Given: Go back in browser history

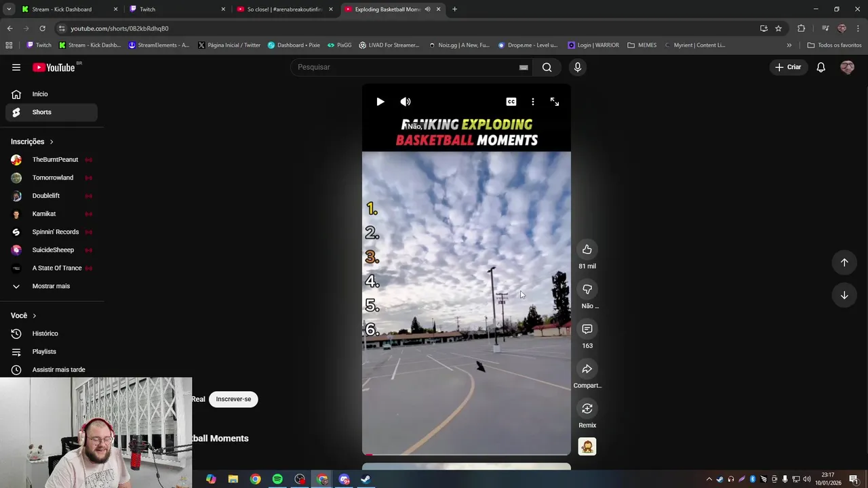Looking at the screenshot, I should pyautogui.click(x=9, y=28).
